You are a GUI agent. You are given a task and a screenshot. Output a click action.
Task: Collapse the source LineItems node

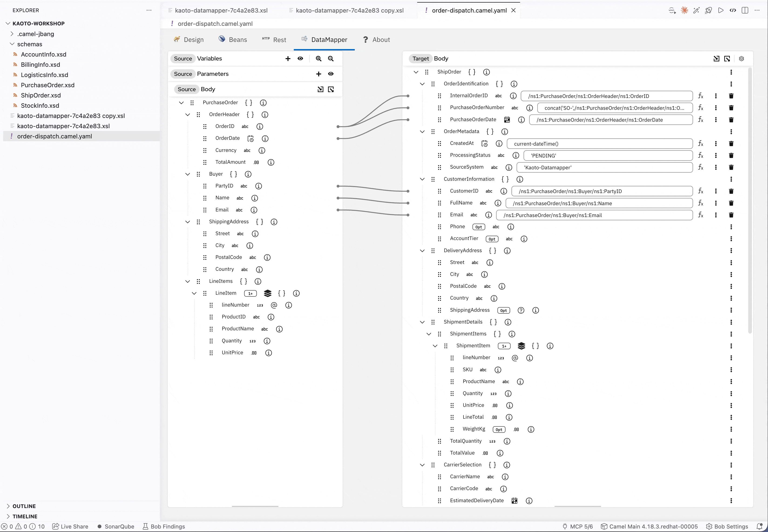187,281
